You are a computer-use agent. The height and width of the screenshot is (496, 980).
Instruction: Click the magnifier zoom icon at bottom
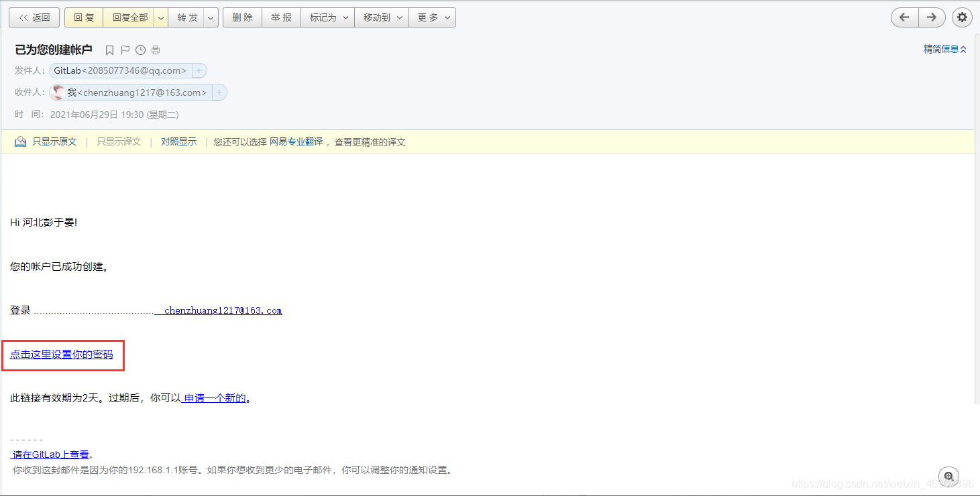click(948, 475)
